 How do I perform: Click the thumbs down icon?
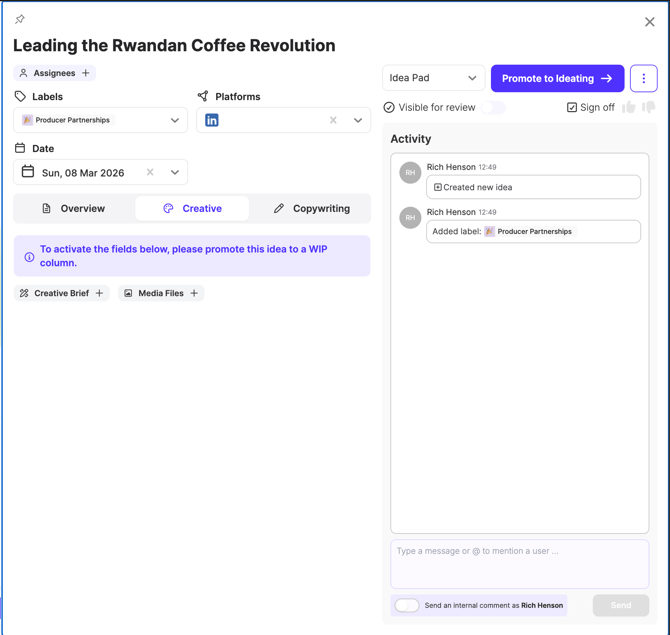pyautogui.click(x=648, y=107)
